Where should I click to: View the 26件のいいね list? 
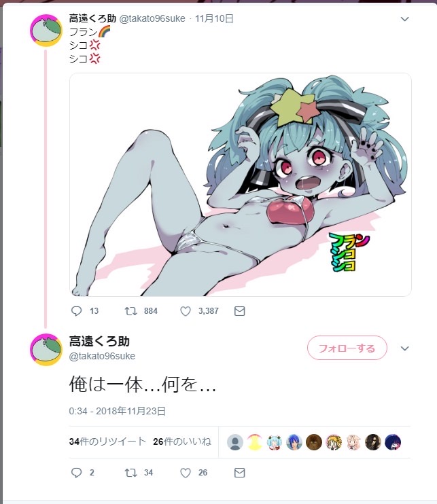[182, 442]
